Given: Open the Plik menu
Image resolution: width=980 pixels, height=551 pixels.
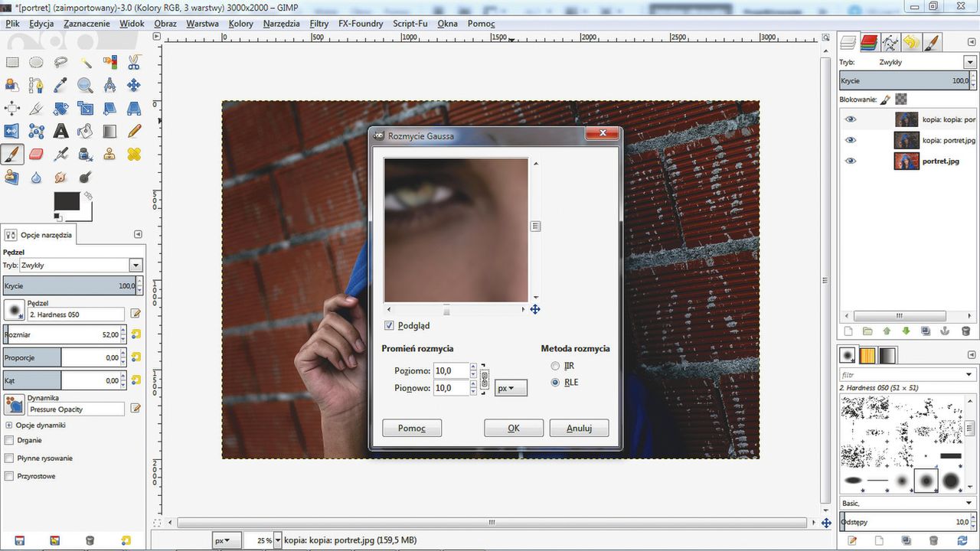Looking at the screenshot, I should click(12, 24).
